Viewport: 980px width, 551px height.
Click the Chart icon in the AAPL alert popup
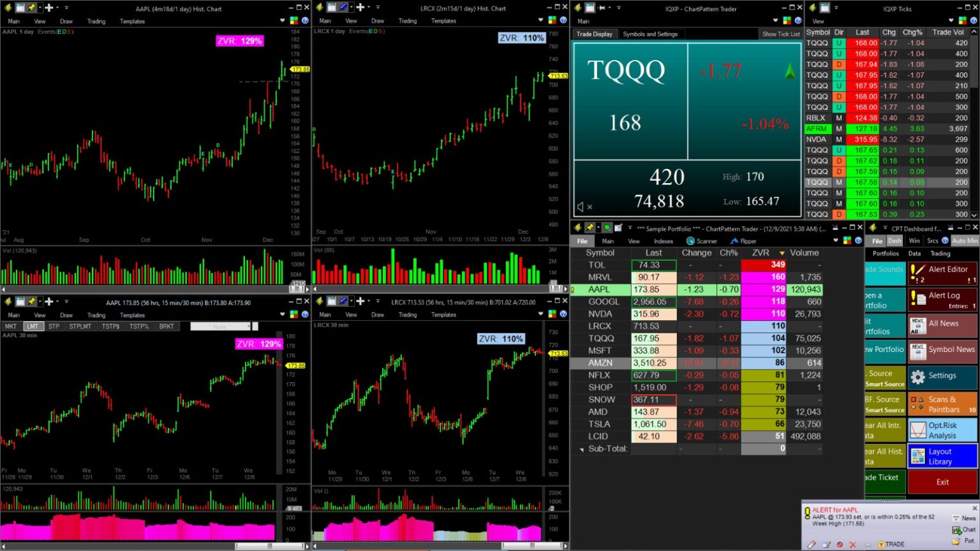pos(956,530)
